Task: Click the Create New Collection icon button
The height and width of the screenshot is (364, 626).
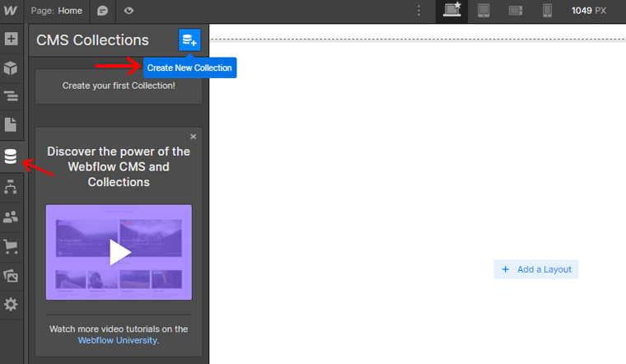Action: [189, 40]
